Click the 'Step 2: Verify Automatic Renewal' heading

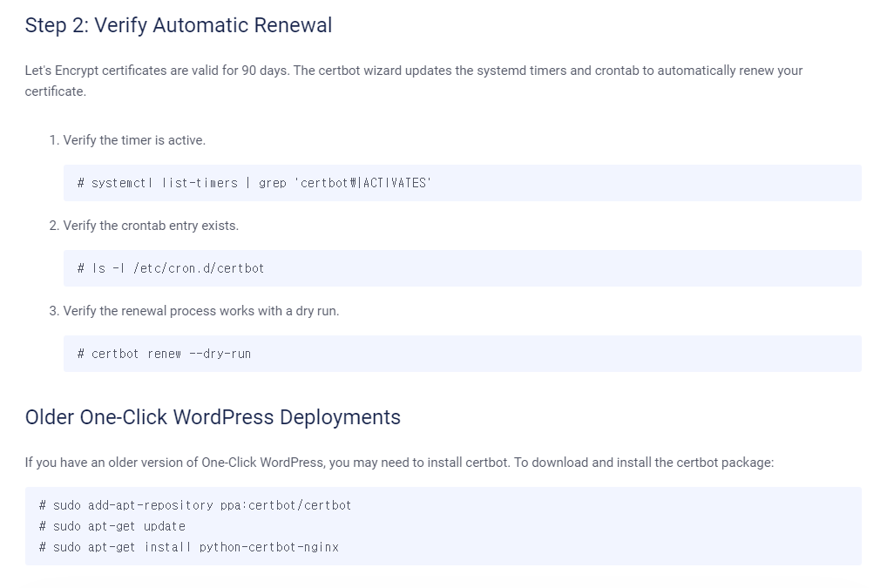179,25
